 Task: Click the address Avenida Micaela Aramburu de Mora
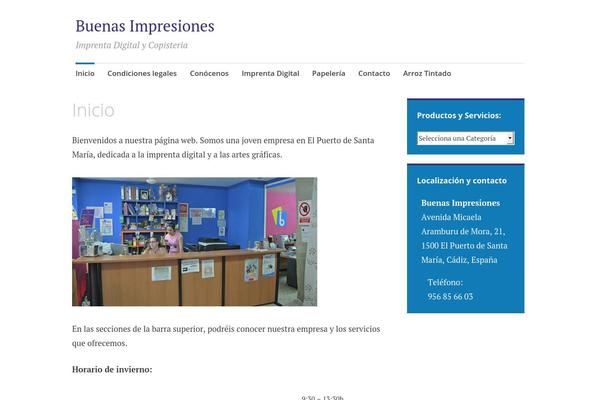click(464, 238)
